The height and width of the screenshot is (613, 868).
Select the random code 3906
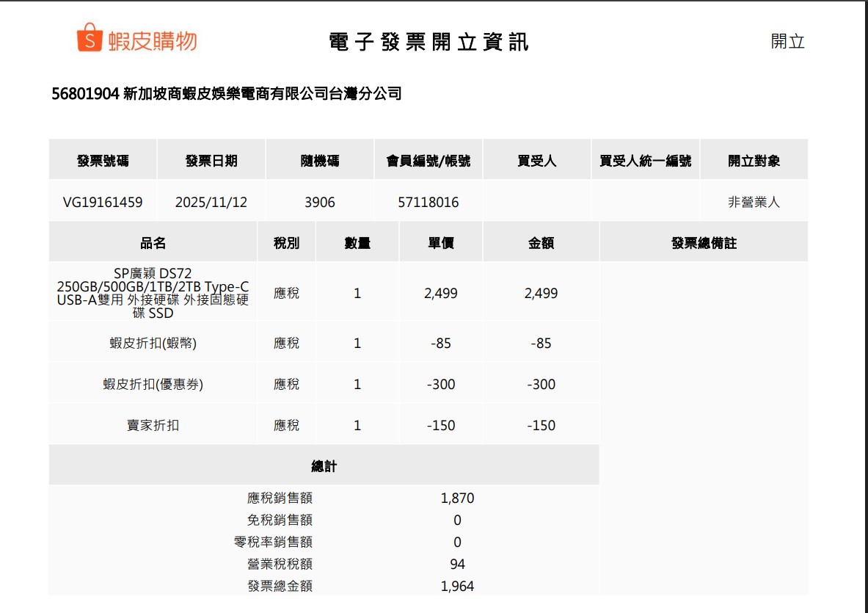[x=320, y=202]
